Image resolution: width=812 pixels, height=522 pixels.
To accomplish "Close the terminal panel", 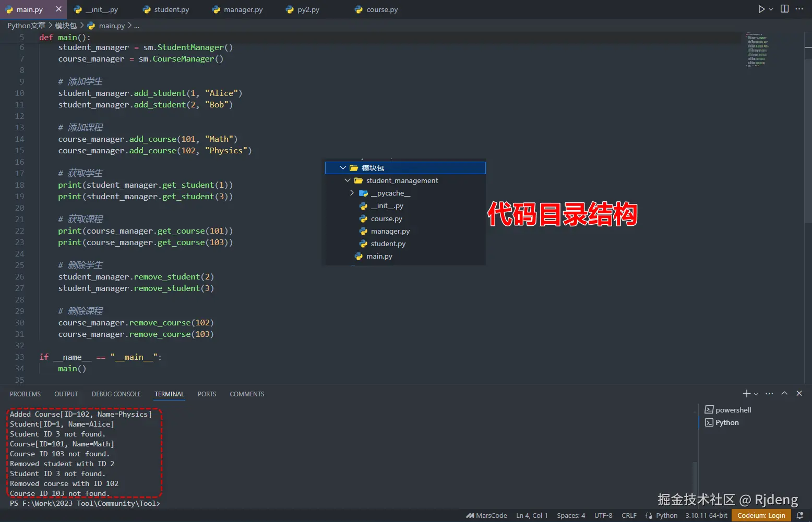I will 799,394.
